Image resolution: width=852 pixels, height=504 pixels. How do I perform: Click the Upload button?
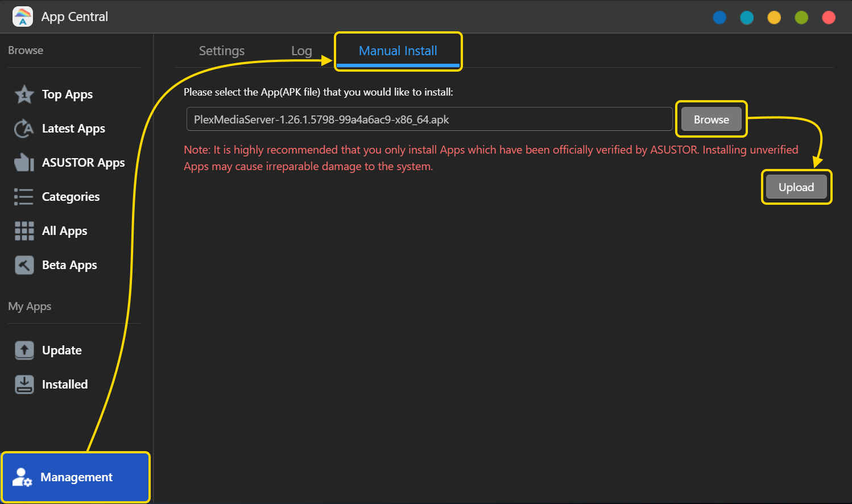point(796,187)
